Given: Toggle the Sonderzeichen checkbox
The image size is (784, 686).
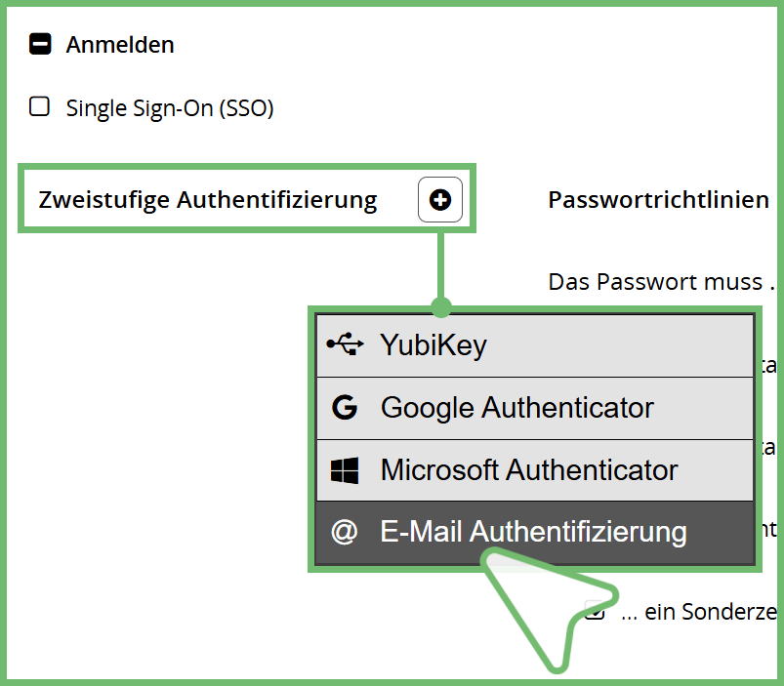Looking at the screenshot, I should coord(595,610).
